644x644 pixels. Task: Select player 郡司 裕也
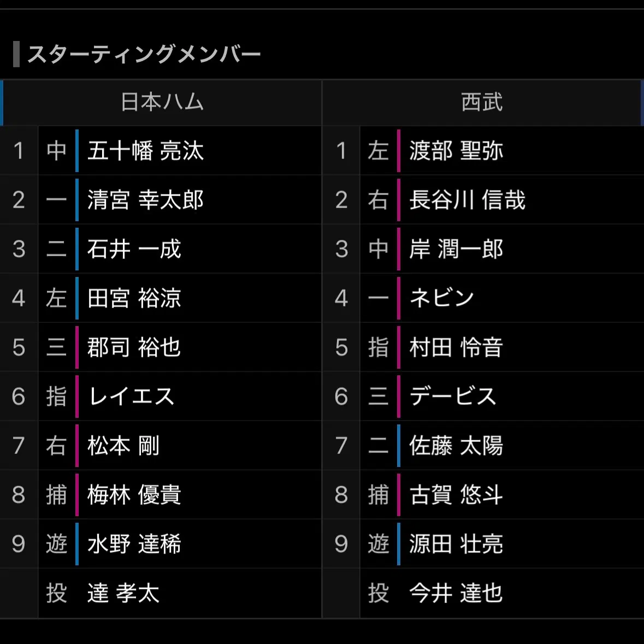click(x=134, y=347)
